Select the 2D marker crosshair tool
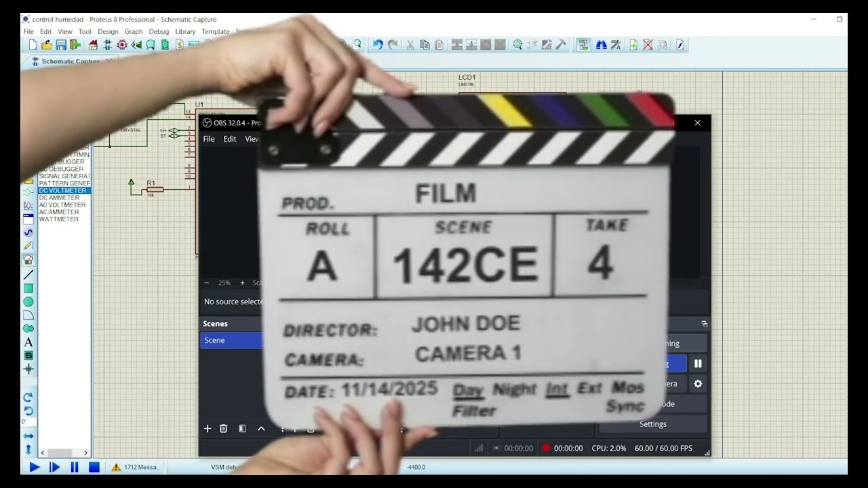Screen dimensions: 868x488 (x=28, y=369)
